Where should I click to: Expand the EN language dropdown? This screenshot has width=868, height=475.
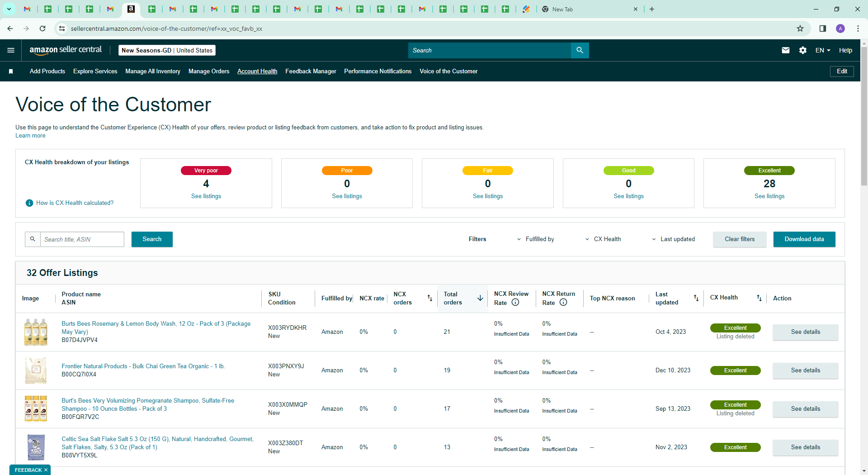[823, 50]
